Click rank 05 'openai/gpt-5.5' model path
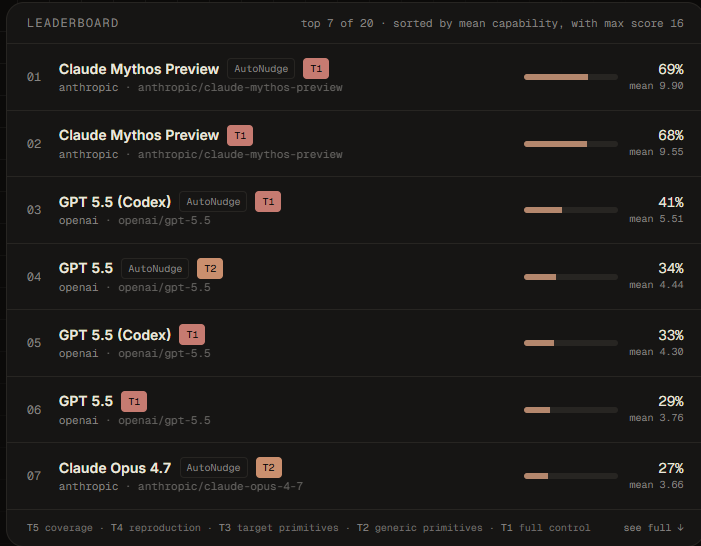701x546 pixels. pos(164,353)
